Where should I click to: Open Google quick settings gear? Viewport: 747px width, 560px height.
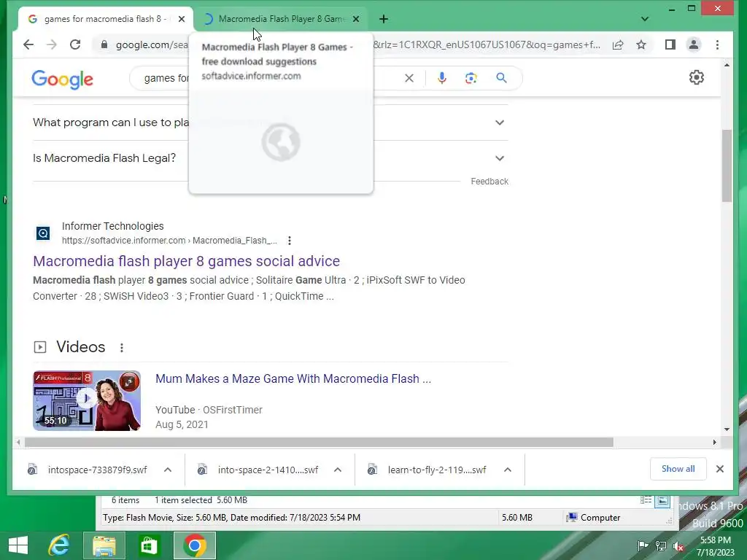pos(697,77)
